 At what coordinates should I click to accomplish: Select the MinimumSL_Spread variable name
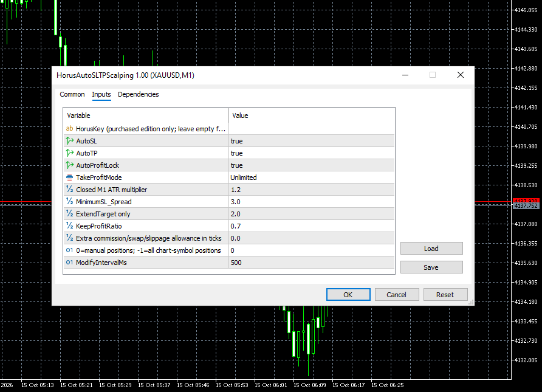click(104, 202)
